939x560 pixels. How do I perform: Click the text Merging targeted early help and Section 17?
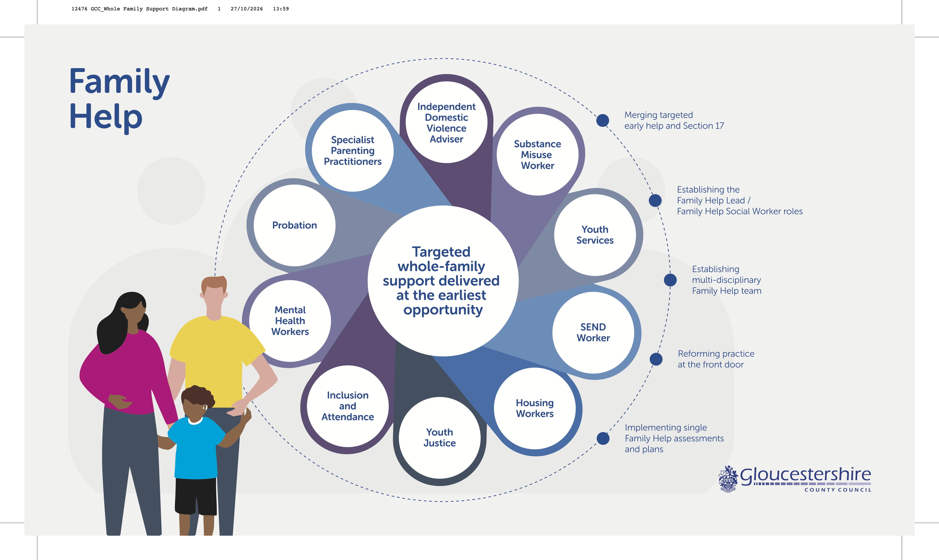[x=674, y=120]
